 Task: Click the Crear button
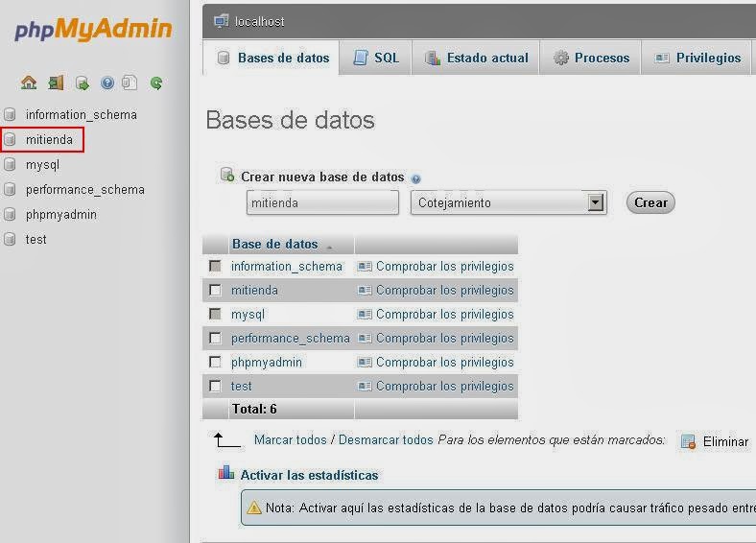[x=650, y=202]
